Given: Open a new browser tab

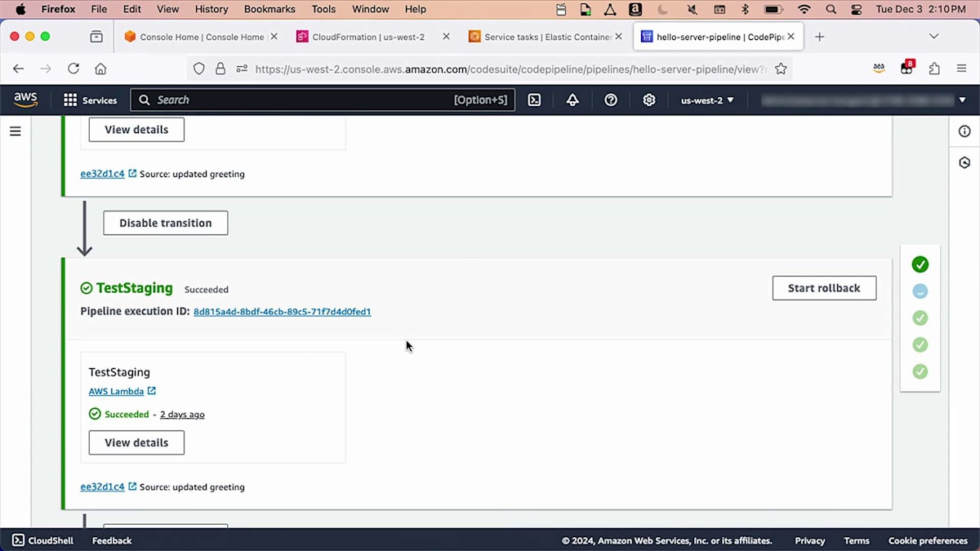Looking at the screenshot, I should click(820, 37).
